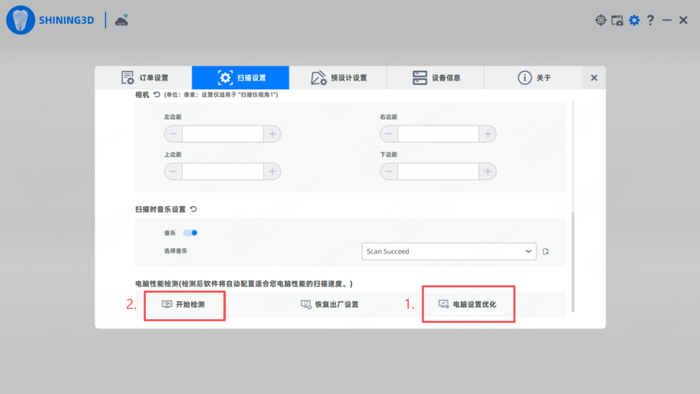
Task: Open the 预设计设置 tab
Action: (338, 78)
